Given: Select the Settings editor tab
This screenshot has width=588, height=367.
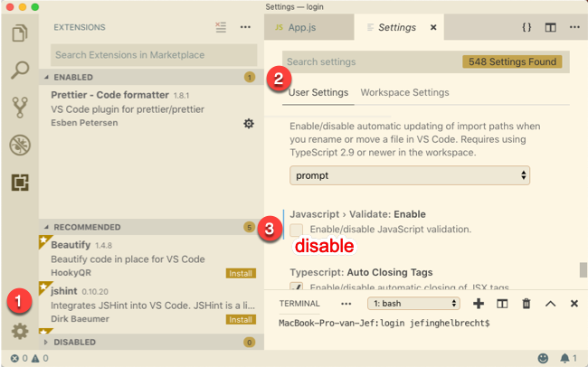Looking at the screenshot, I should click(x=399, y=27).
